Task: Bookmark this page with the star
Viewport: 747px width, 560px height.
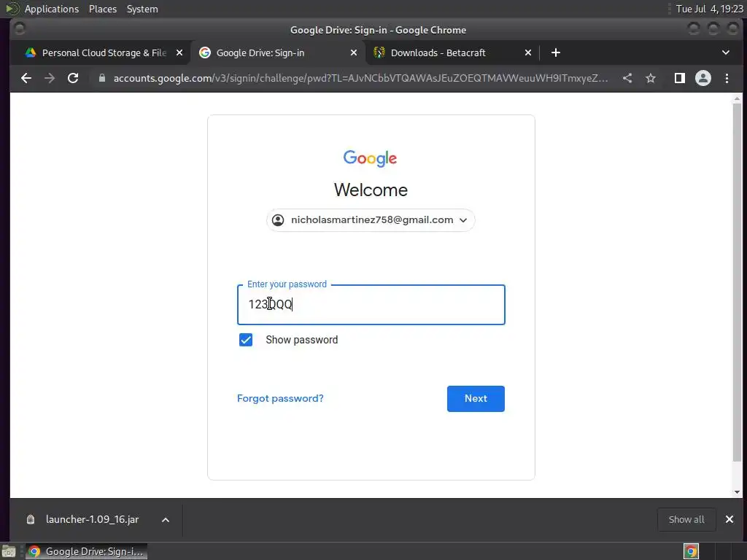Action: pos(651,78)
